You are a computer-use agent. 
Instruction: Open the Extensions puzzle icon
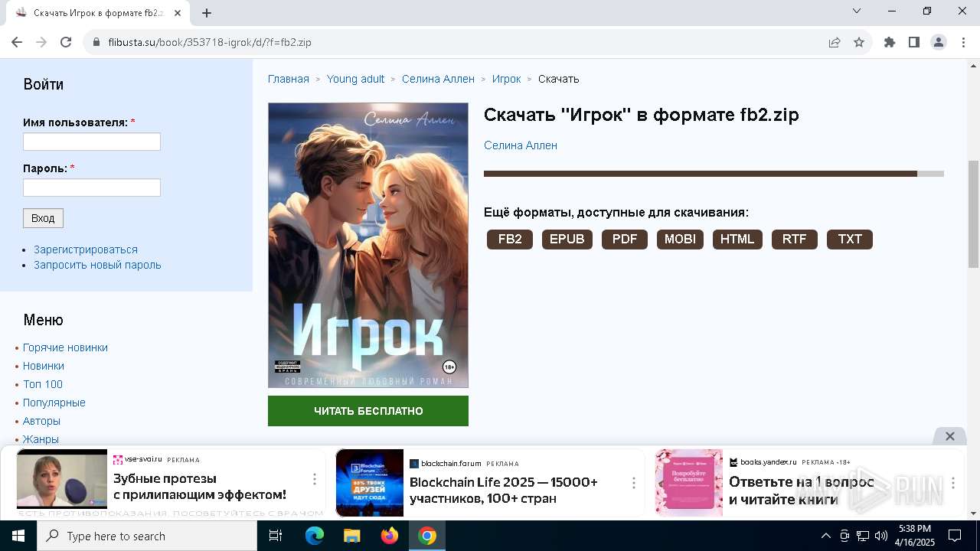pyautogui.click(x=890, y=42)
